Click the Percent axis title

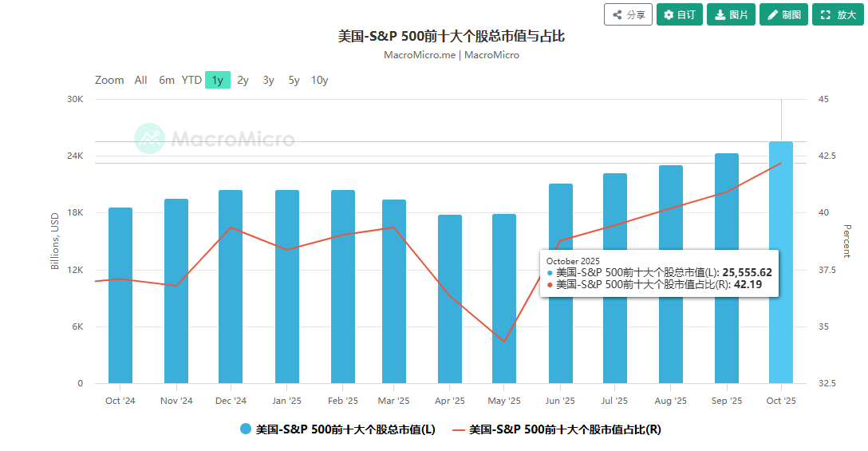click(846, 241)
